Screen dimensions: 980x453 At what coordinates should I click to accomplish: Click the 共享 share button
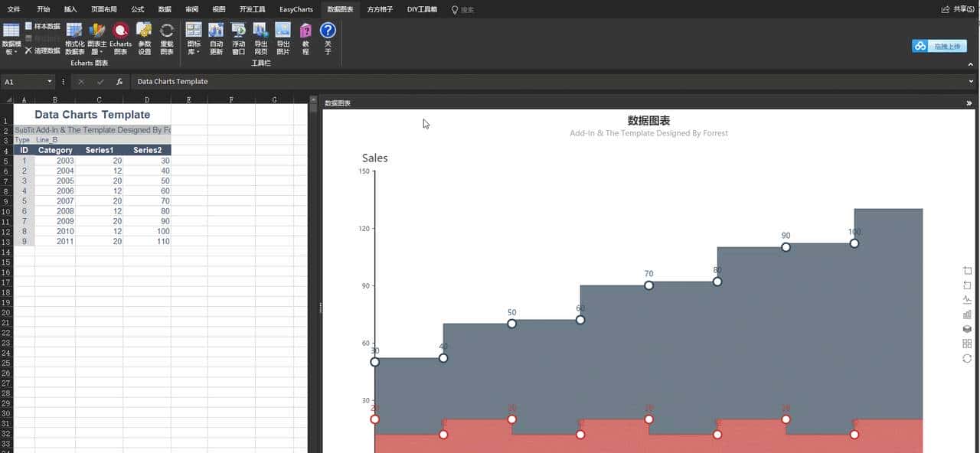[958, 9]
